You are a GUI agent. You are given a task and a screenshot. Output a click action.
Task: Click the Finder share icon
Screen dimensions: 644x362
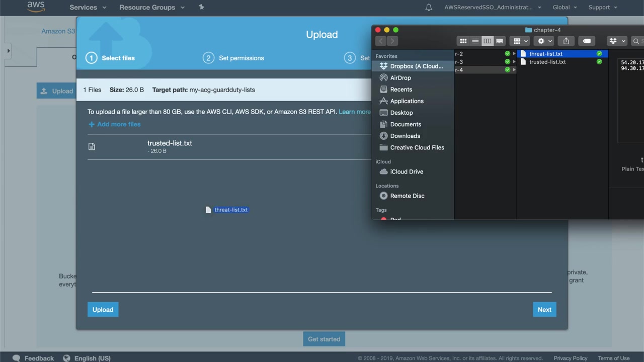tap(566, 41)
